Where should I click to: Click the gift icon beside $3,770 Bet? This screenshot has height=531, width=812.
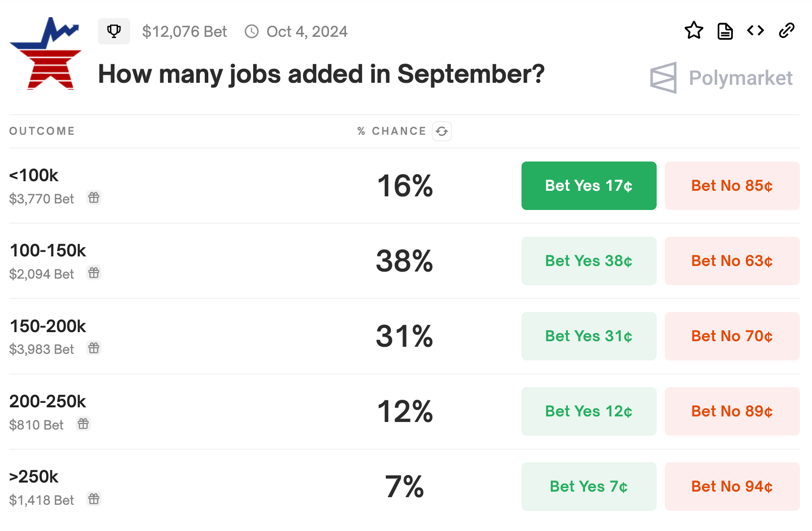click(94, 197)
